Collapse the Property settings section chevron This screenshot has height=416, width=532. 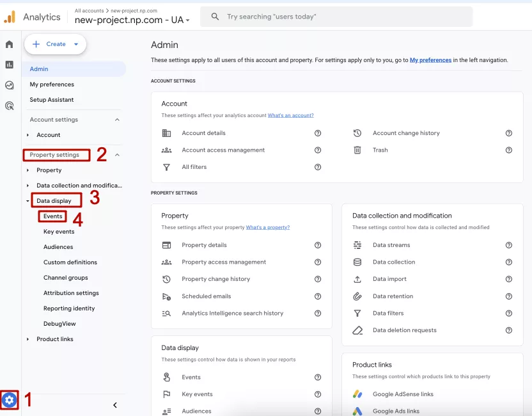[117, 155]
